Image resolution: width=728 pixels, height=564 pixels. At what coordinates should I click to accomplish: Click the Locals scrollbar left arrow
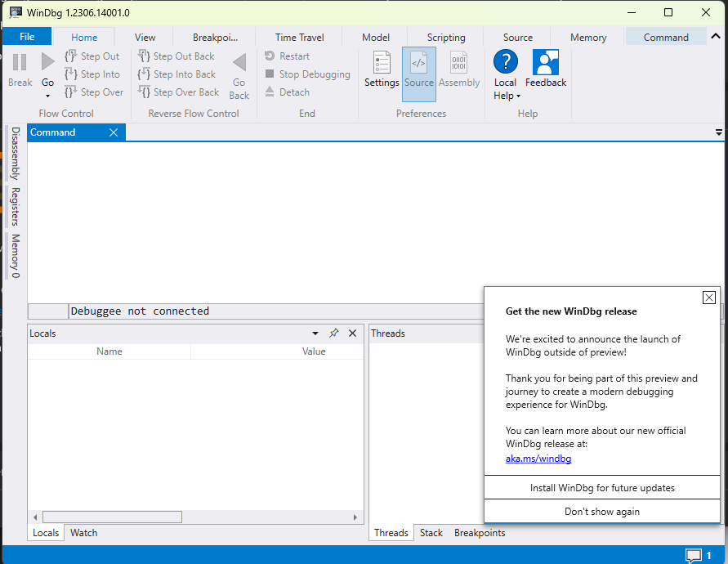[35, 517]
